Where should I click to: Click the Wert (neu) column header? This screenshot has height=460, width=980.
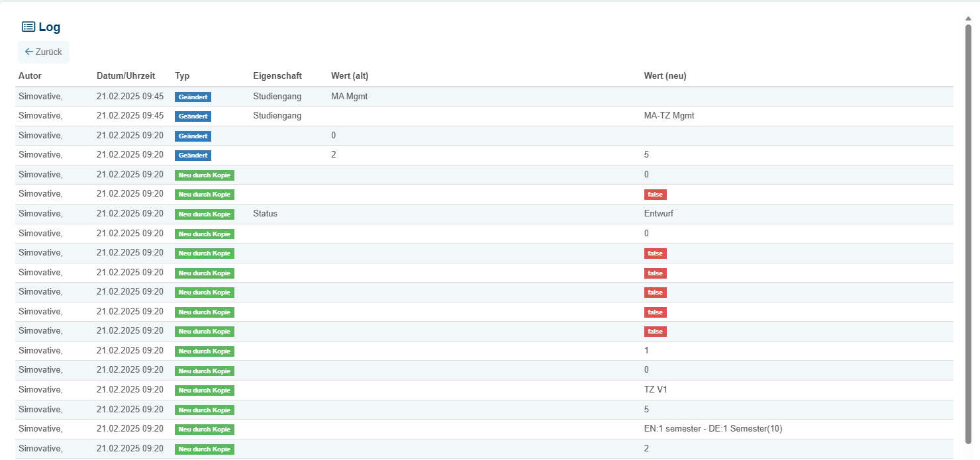(x=665, y=76)
